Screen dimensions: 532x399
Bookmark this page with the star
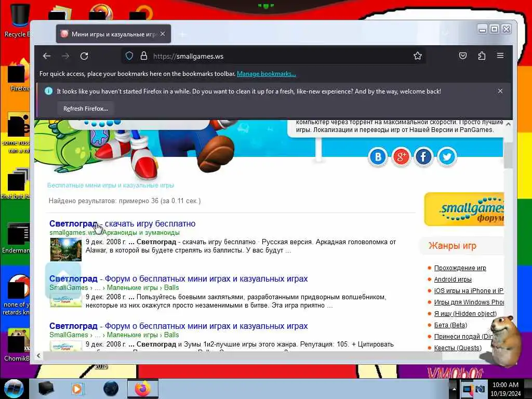(418, 56)
